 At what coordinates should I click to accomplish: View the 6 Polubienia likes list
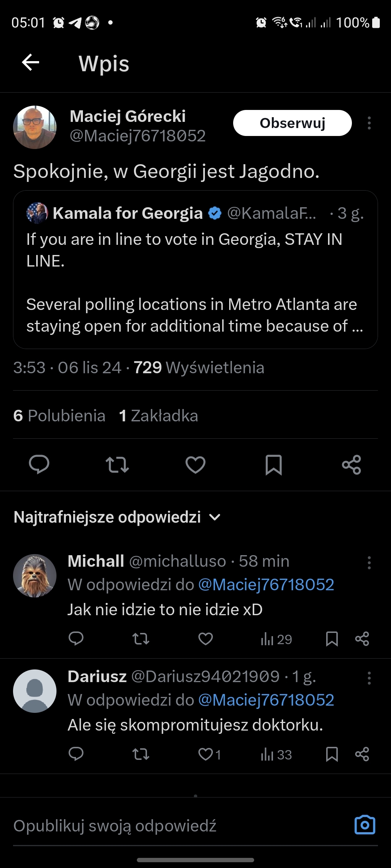[59, 416]
